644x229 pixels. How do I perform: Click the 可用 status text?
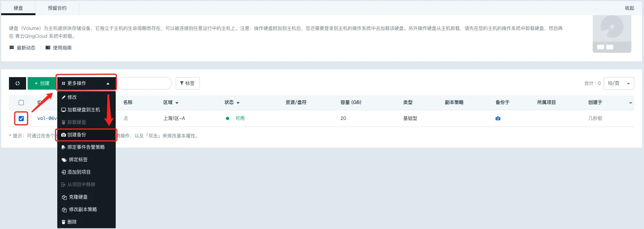[240, 118]
